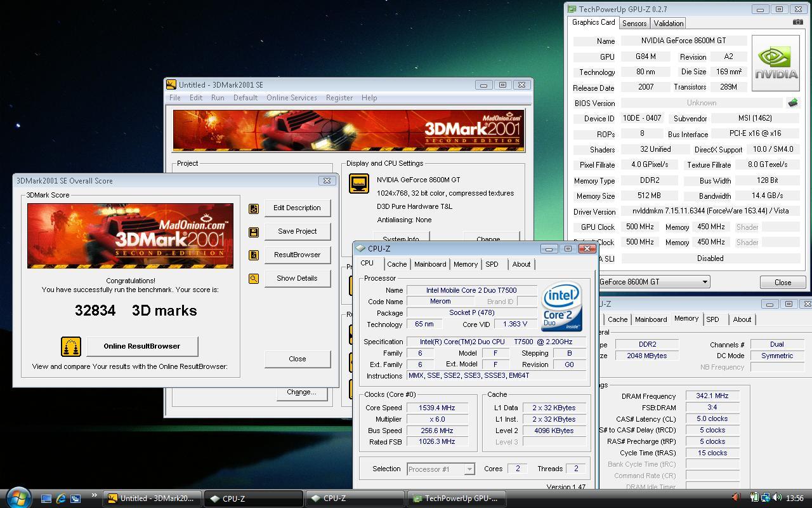Click the network tray icon
Image resolution: width=812 pixels, height=508 pixels.
point(766,498)
